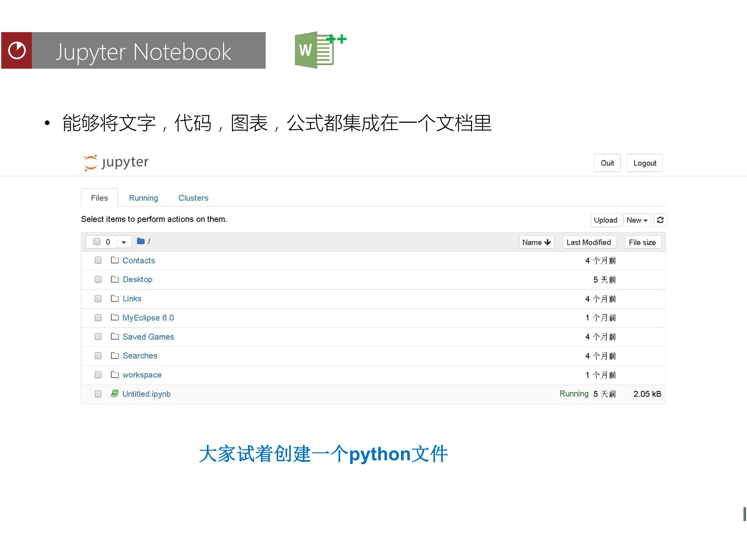Open the MyEclipse 6.0 folder link

pyautogui.click(x=148, y=318)
